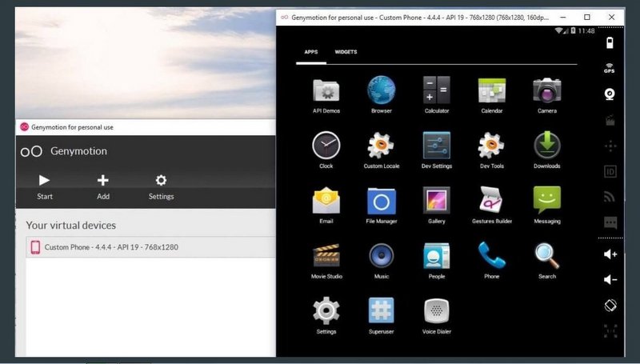
Task: Open Dev Settings app
Action: pyautogui.click(x=436, y=150)
